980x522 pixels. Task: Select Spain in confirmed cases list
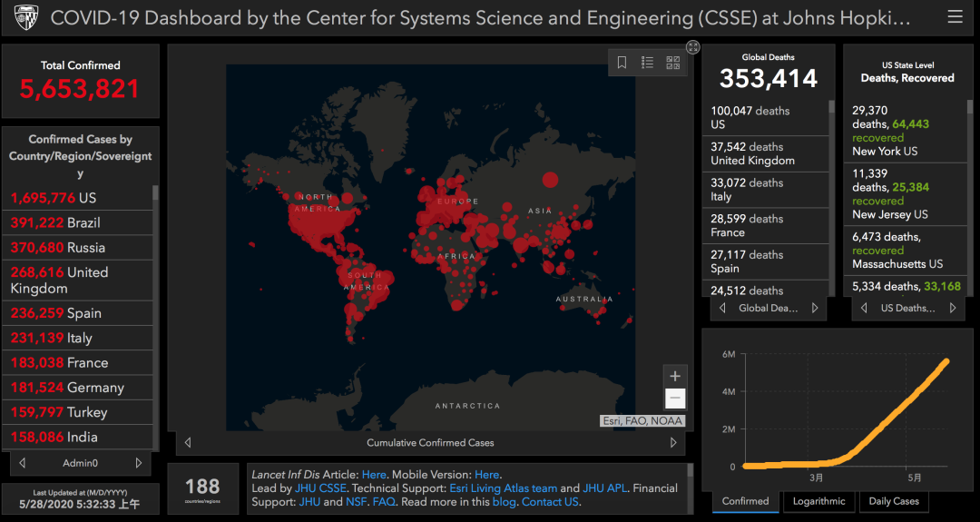[77, 313]
